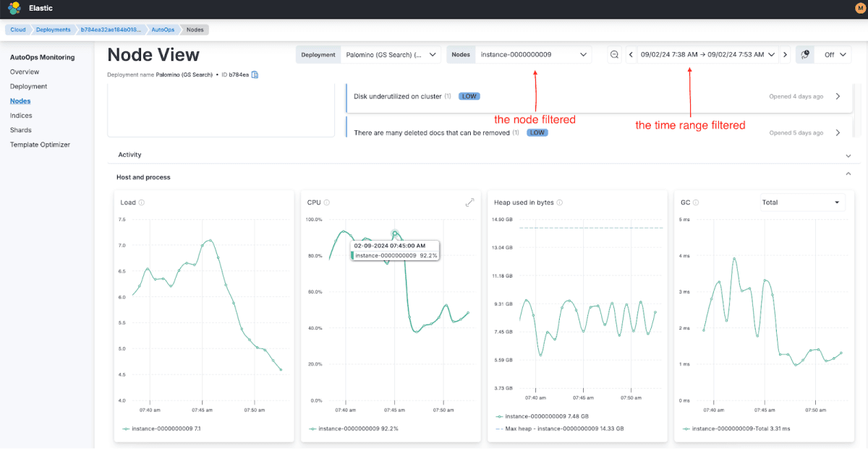Screen dimensions: 868x454
Task: Click the Elastic logo
Action: point(14,7)
